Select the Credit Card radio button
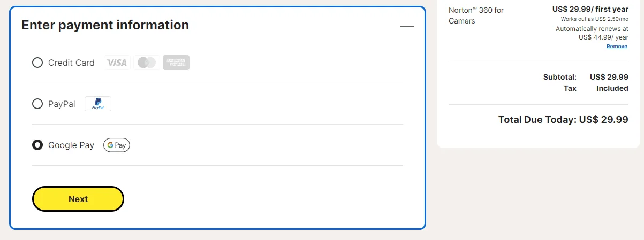The height and width of the screenshot is (240, 644). pyautogui.click(x=37, y=63)
